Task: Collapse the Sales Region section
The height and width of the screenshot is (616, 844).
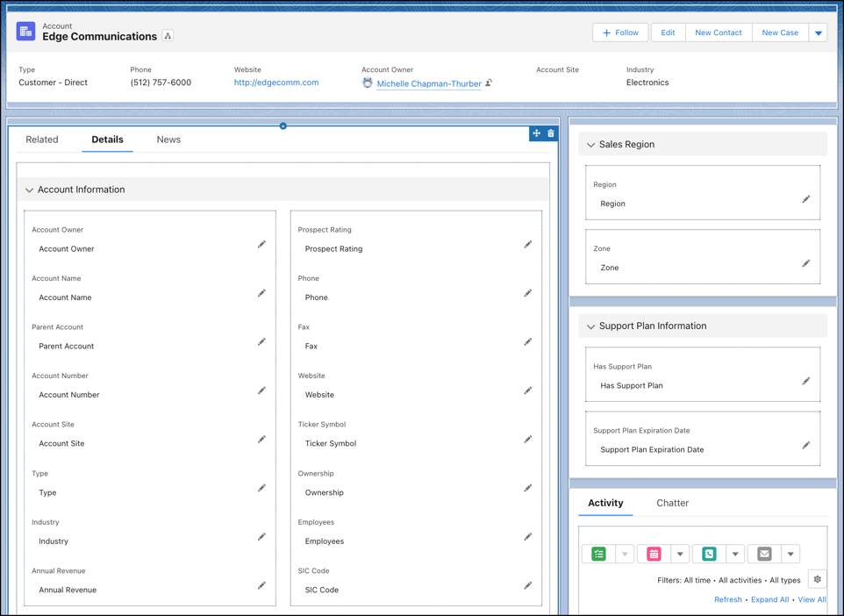Action: (x=590, y=145)
